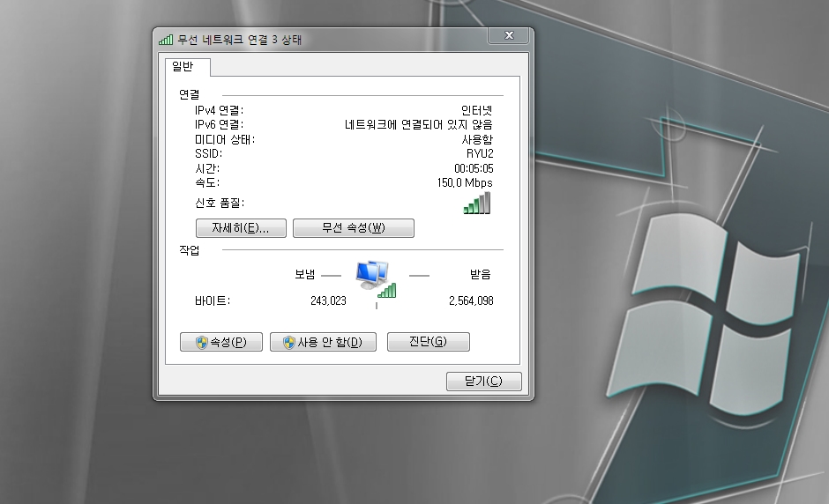Click the wireless signal icon in title bar
829x504 pixels.
[x=166, y=40]
